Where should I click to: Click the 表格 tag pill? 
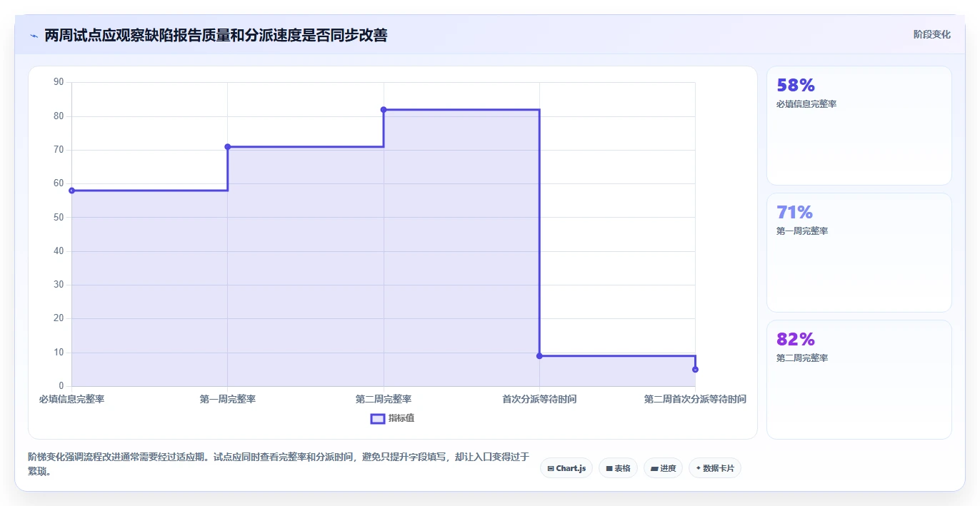pos(618,468)
